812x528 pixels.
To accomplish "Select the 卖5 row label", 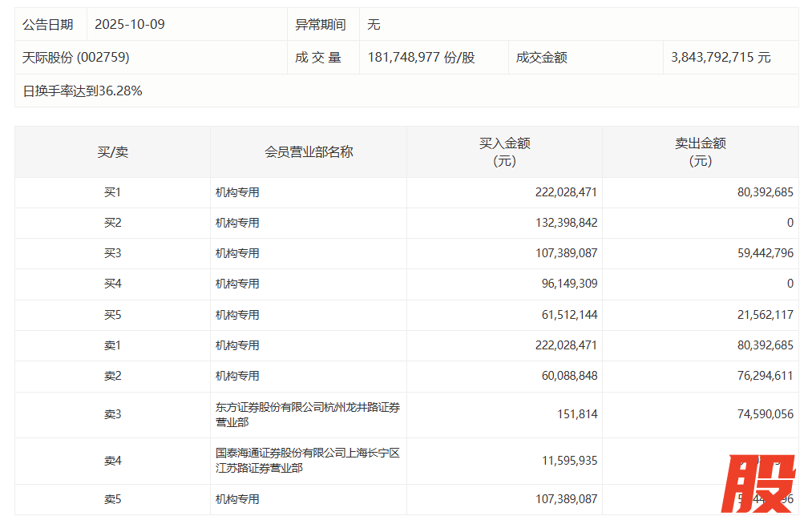I will [x=112, y=499].
